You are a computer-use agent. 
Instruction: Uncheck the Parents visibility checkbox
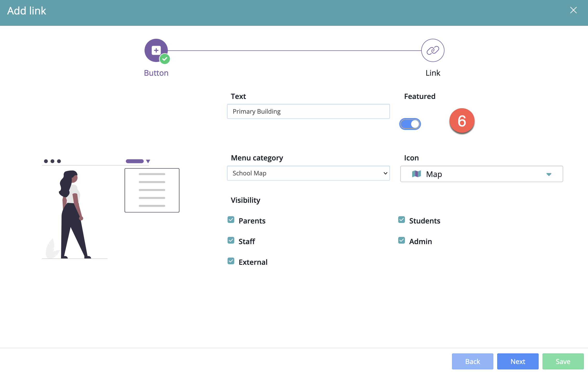[231, 220]
